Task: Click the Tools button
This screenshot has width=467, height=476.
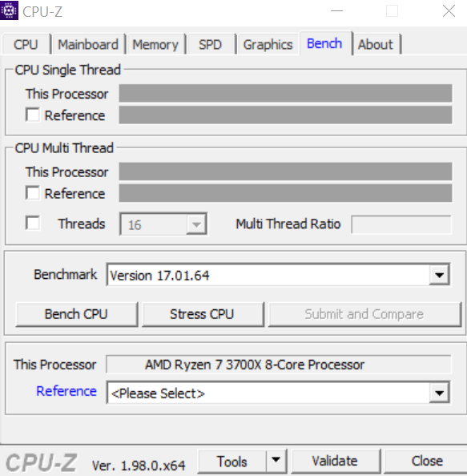Action: click(x=232, y=461)
